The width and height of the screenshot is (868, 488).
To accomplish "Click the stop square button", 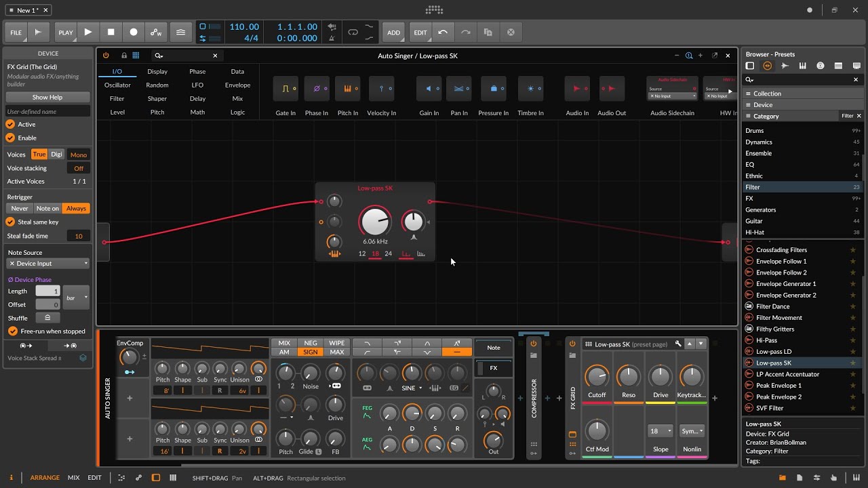I will [111, 32].
